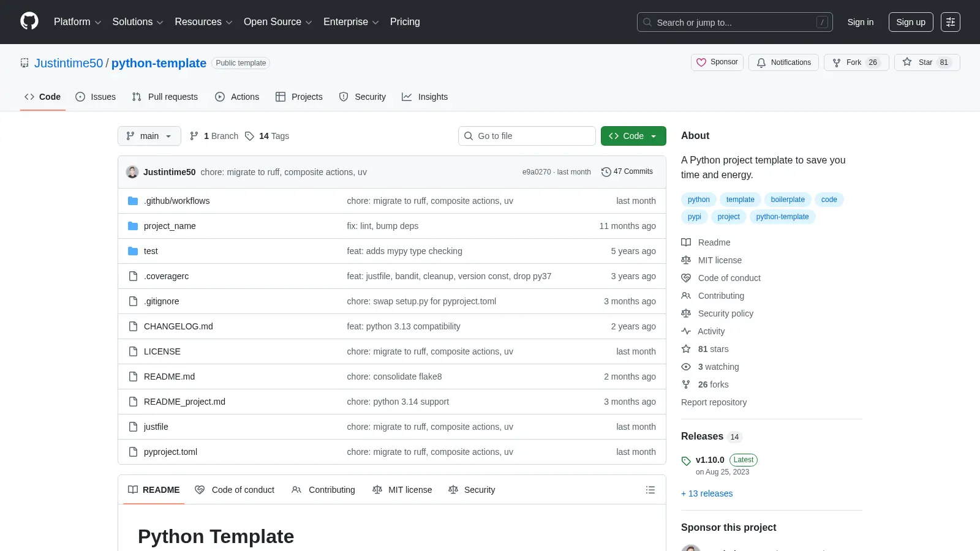Open the Activity pulse link
The image size is (980, 551).
click(x=703, y=331)
